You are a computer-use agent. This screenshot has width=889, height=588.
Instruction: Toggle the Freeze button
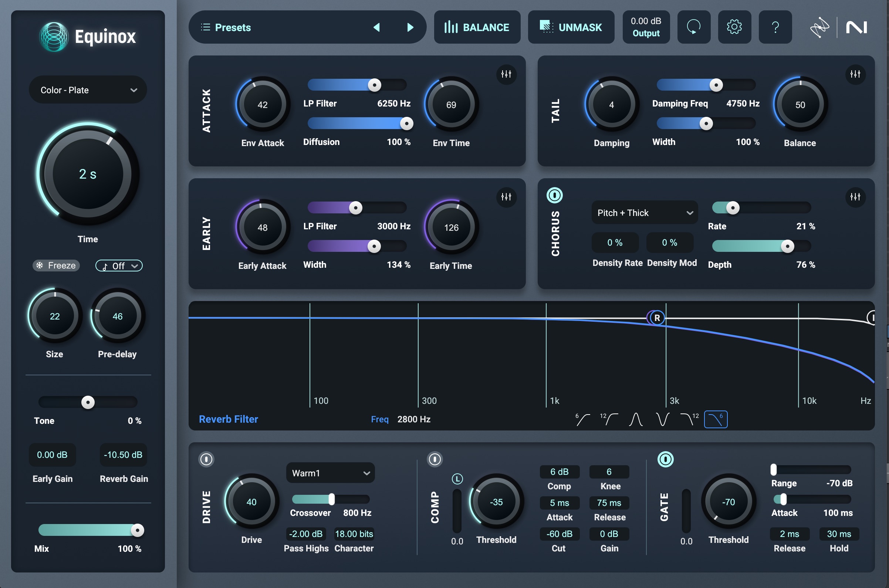click(x=56, y=266)
